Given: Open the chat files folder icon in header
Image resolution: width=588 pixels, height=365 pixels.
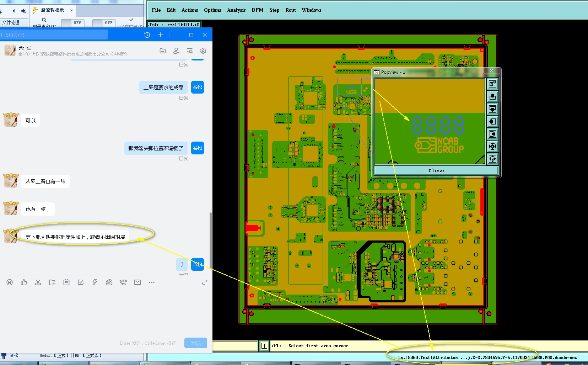Looking at the screenshot, I should coord(163,51).
